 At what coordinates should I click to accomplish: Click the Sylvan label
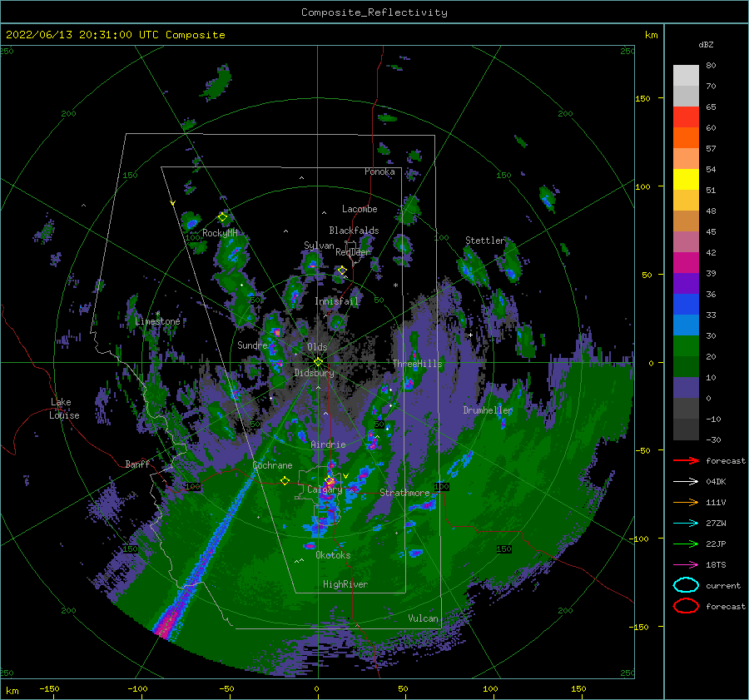click(319, 246)
